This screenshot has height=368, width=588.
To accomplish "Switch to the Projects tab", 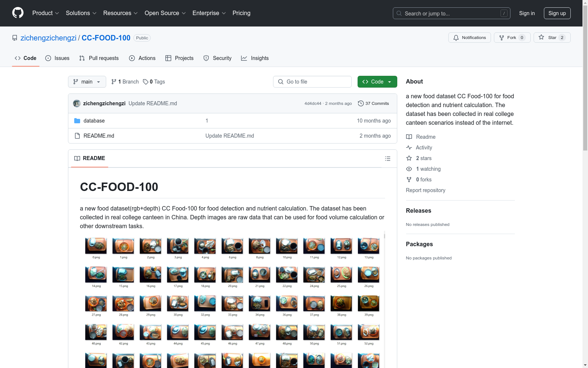I will click(179, 58).
